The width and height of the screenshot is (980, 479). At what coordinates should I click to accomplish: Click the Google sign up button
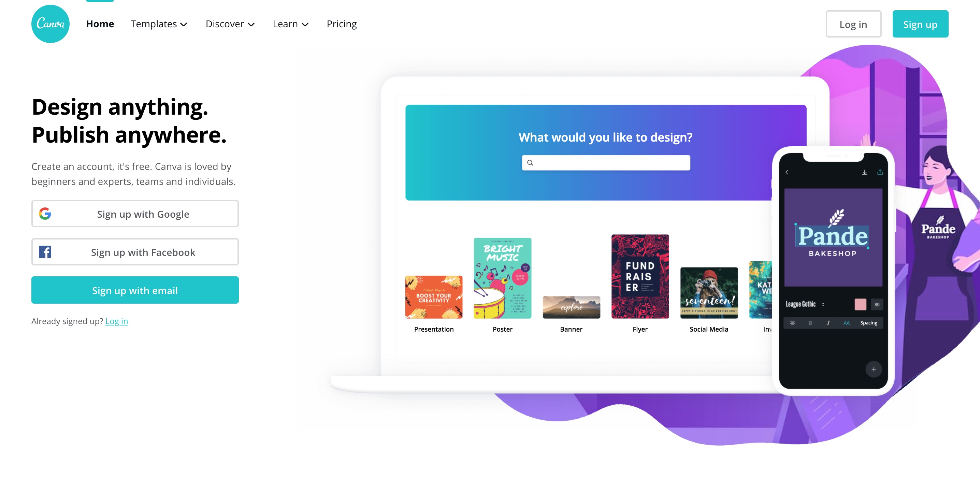[135, 214]
